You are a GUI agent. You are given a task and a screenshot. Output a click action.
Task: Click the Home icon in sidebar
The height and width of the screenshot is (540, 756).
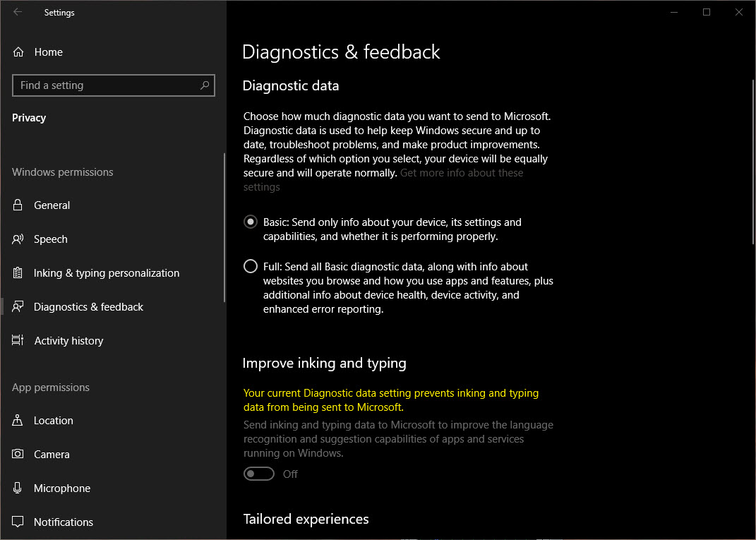coord(18,52)
